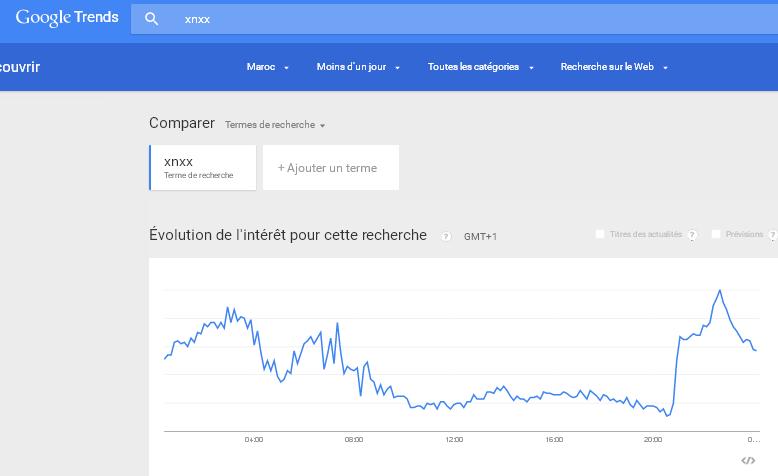Enable the Titres des actualités checkbox
The image size is (778, 476).
[x=600, y=234]
